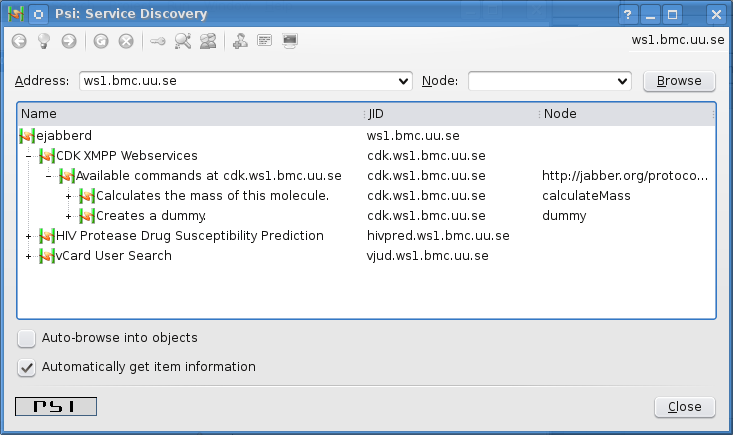
Task: Click the Refresh icon in toolbar
Action: pyautogui.click(x=101, y=41)
